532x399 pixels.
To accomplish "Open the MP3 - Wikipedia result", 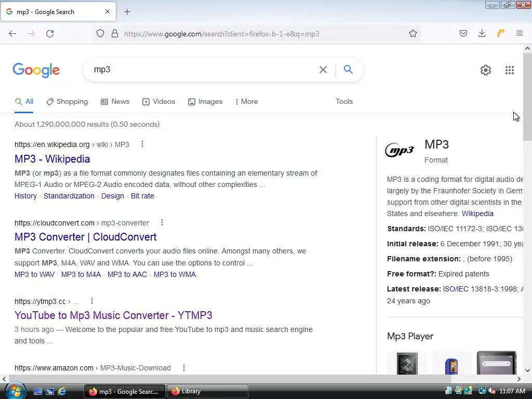I will click(52, 159).
